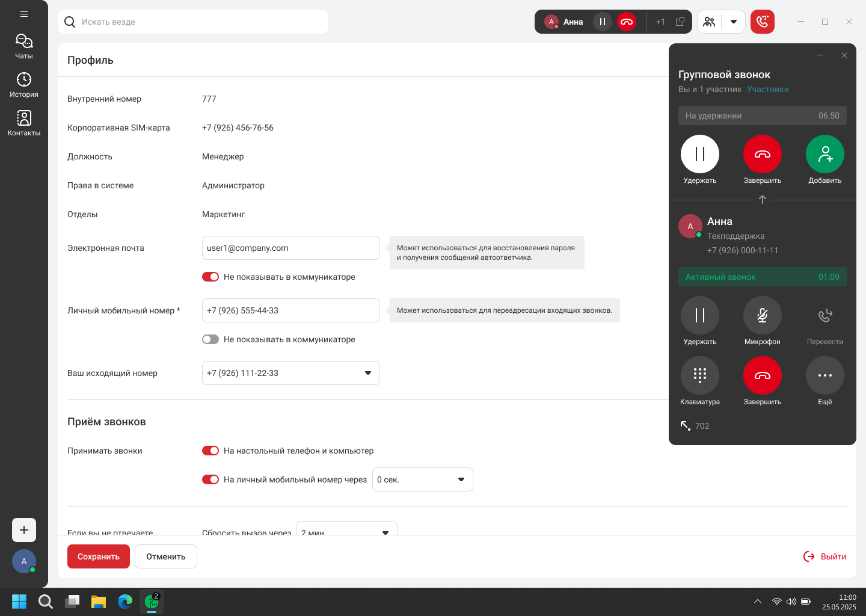The height and width of the screenshot is (616, 866).
Task: Toggle hiding email in communicator
Action: [x=210, y=277]
